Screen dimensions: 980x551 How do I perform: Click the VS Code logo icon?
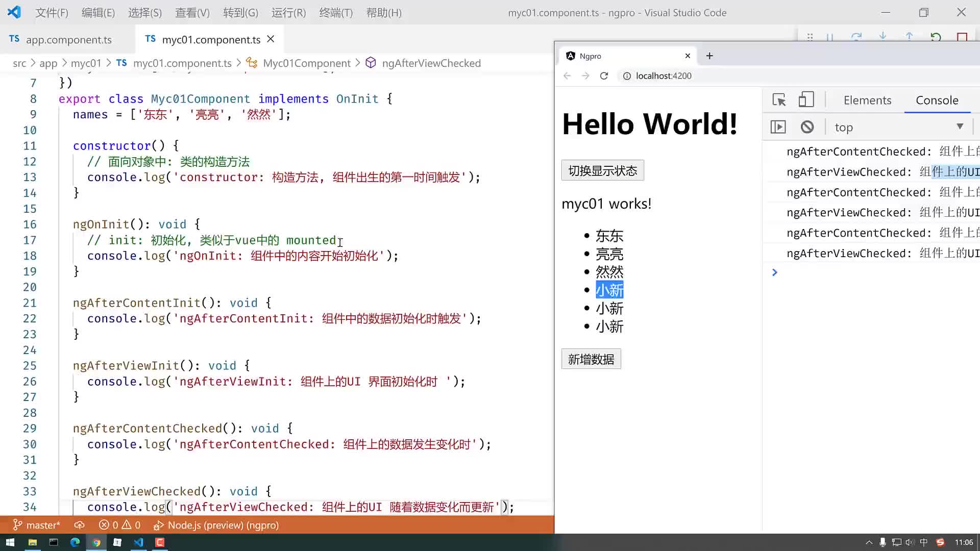coord(14,12)
